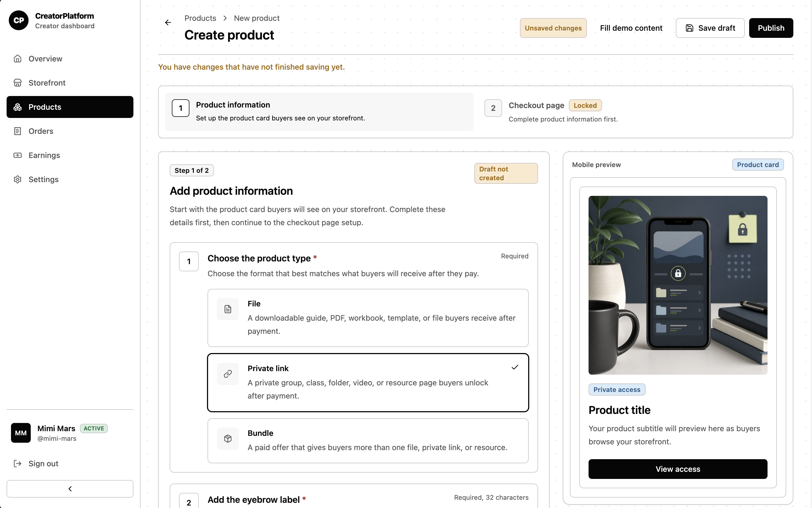Click the Product card badge

758,165
